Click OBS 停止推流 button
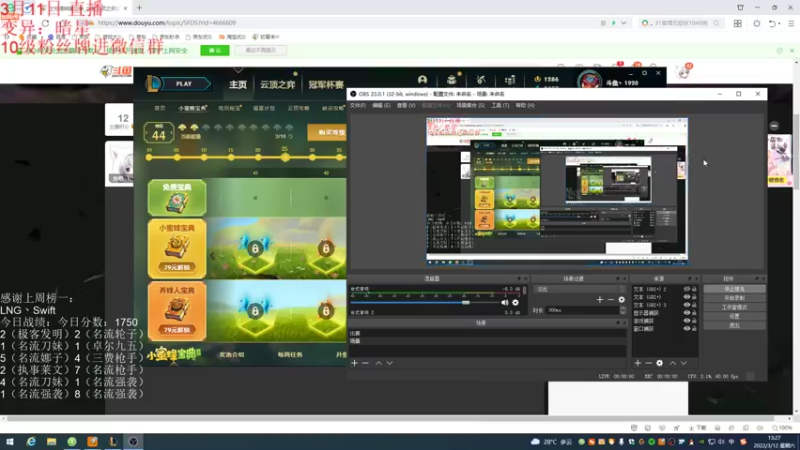Image resolution: width=800 pixels, height=450 pixels. pyautogui.click(x=735, y=289)
